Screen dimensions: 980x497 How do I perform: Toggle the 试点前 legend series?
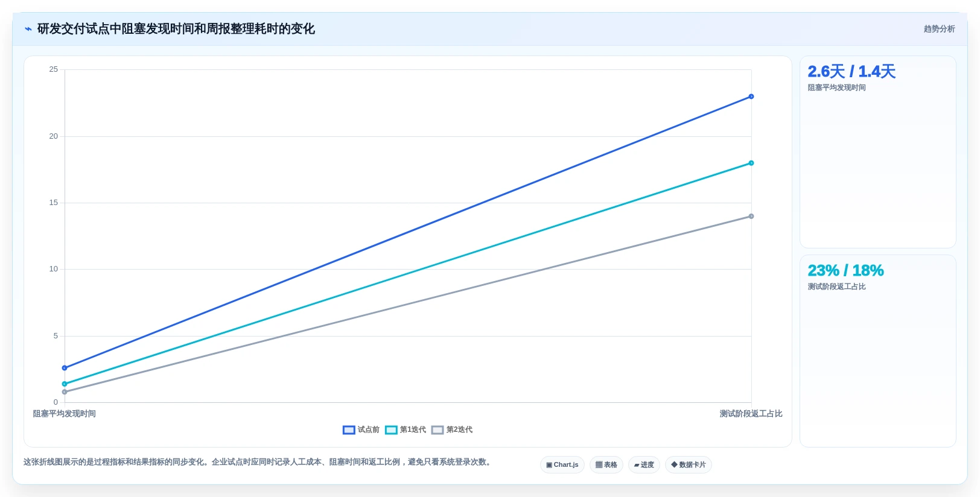click(361, 430)
